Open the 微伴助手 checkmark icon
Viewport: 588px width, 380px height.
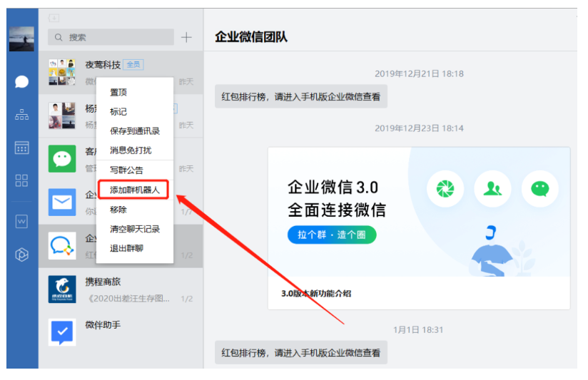(62, 332)
